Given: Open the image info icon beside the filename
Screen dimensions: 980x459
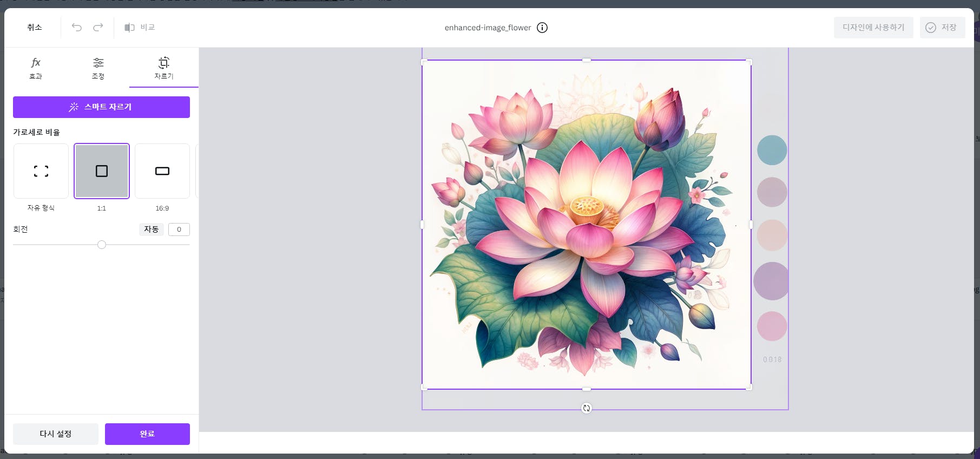Looking at the screenshot, I should click(542, 28).
